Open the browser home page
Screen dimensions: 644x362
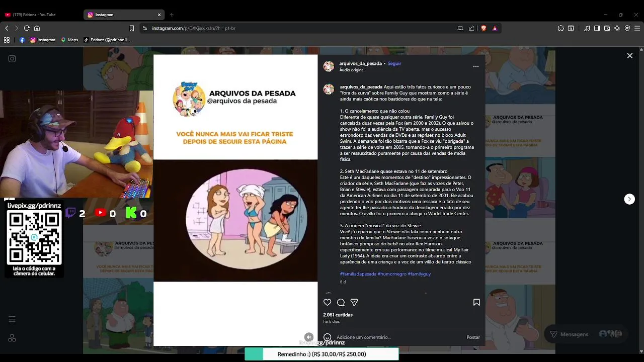click(x=37, y=28)
